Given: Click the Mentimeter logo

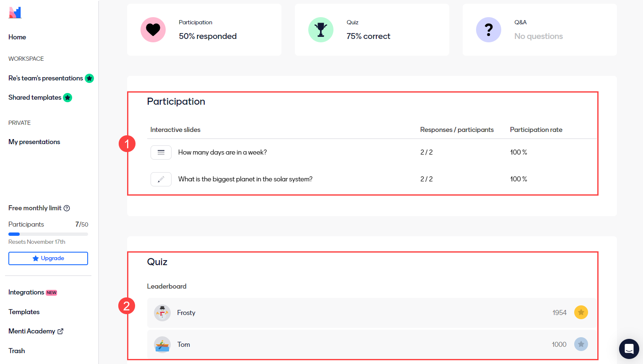Looking at the screenshot, I should 15,13.
